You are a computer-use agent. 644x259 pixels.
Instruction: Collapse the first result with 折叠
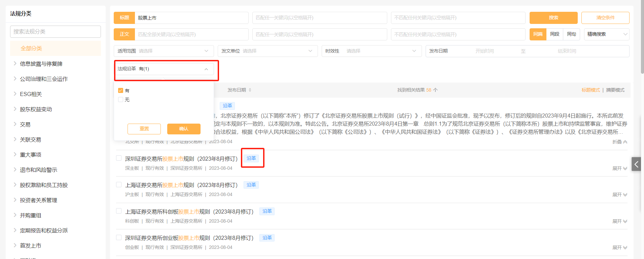pos(619,142)
